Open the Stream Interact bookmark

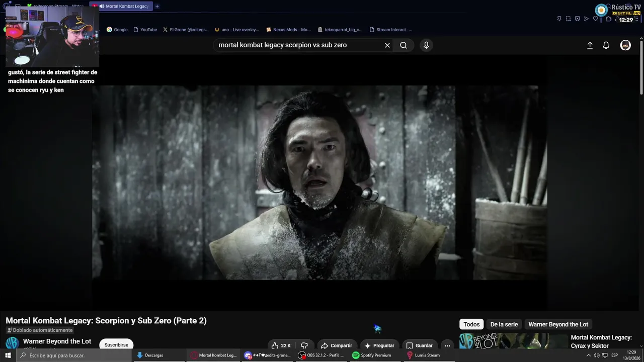[x=391, y=30]
